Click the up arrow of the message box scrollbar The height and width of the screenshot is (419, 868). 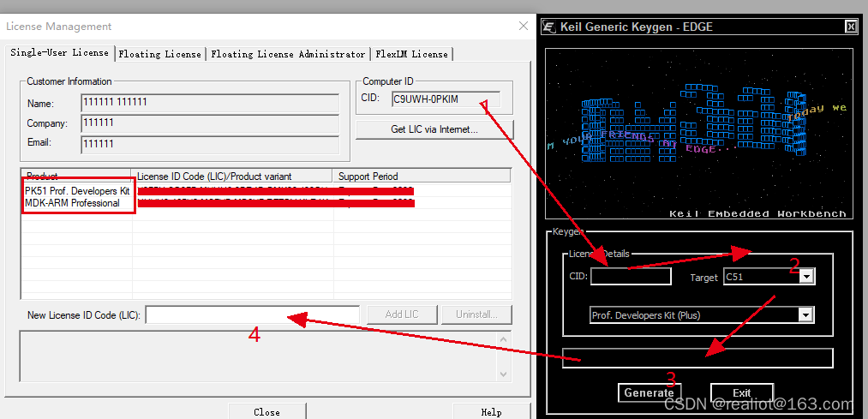click(x=503, y=339)
